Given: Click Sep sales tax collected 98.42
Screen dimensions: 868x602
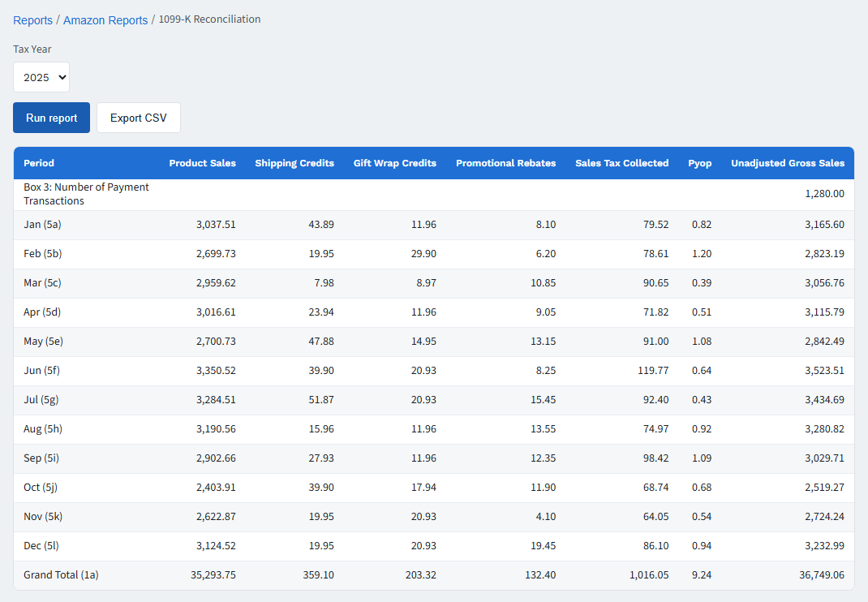Looking at the screenshot, I should click(x=656, y=458).
